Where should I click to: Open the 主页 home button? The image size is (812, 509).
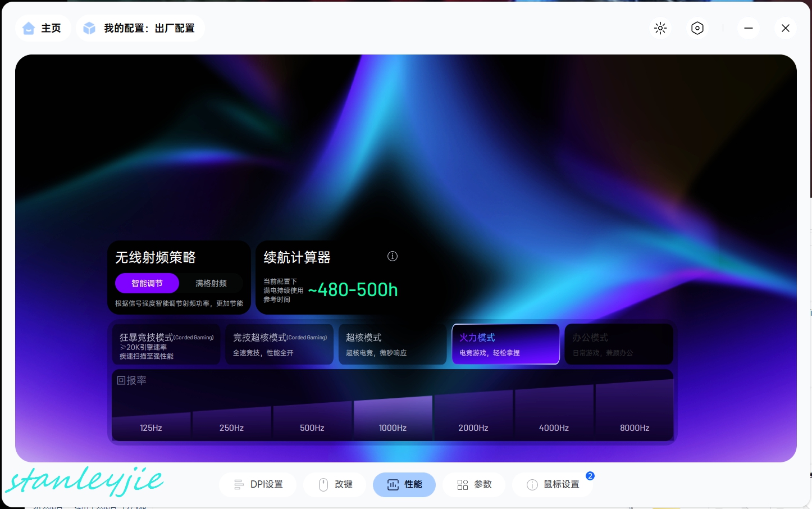(x=43, y=28)
